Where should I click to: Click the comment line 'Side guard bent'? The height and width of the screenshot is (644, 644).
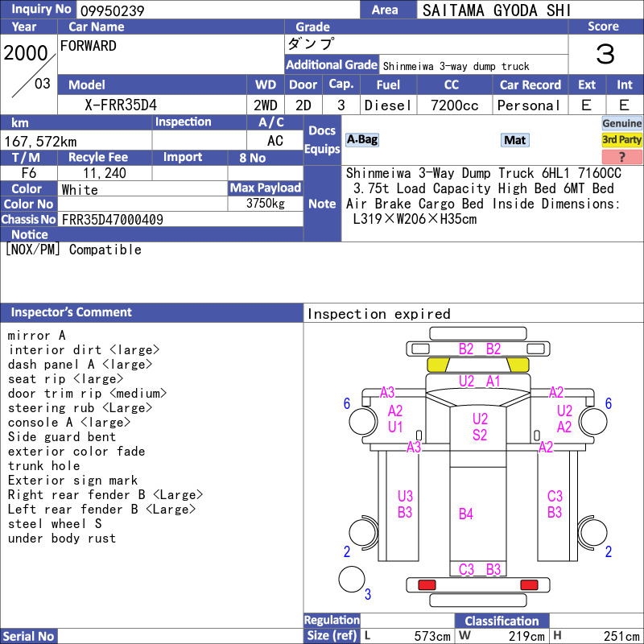(x=62, y=436)
